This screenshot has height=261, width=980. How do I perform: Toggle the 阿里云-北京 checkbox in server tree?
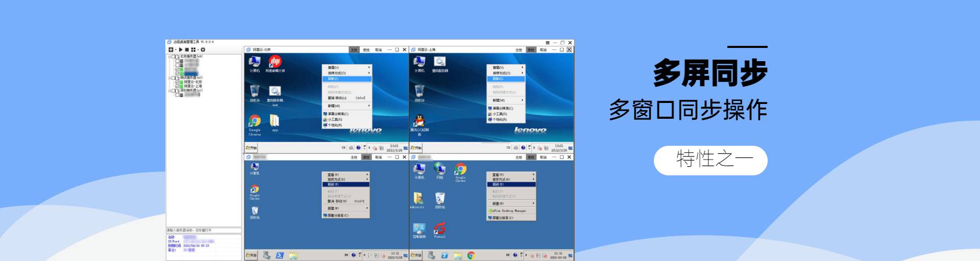(x=177, y=82)
